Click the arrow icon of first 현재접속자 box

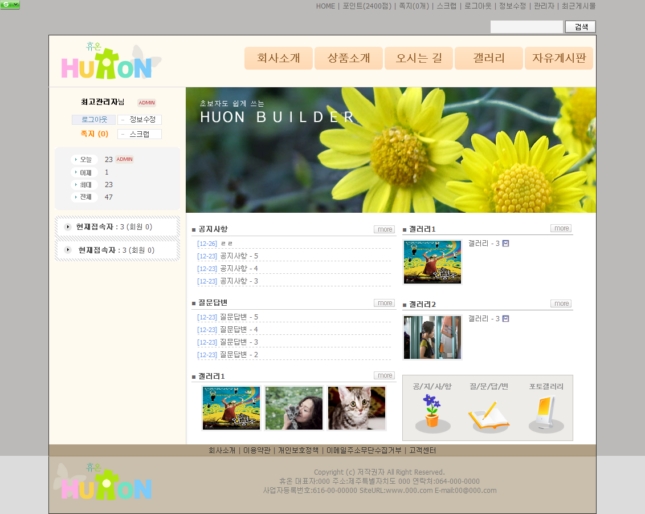(68, 227)
